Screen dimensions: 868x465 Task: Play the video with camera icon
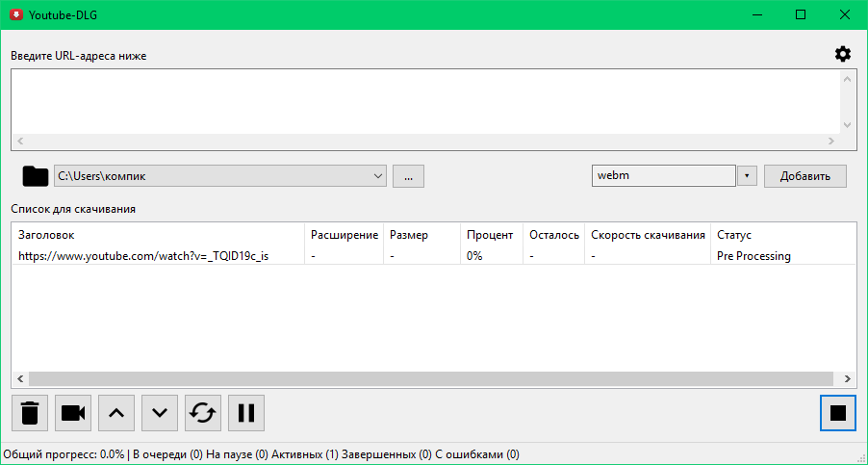(x=73, y=413)
